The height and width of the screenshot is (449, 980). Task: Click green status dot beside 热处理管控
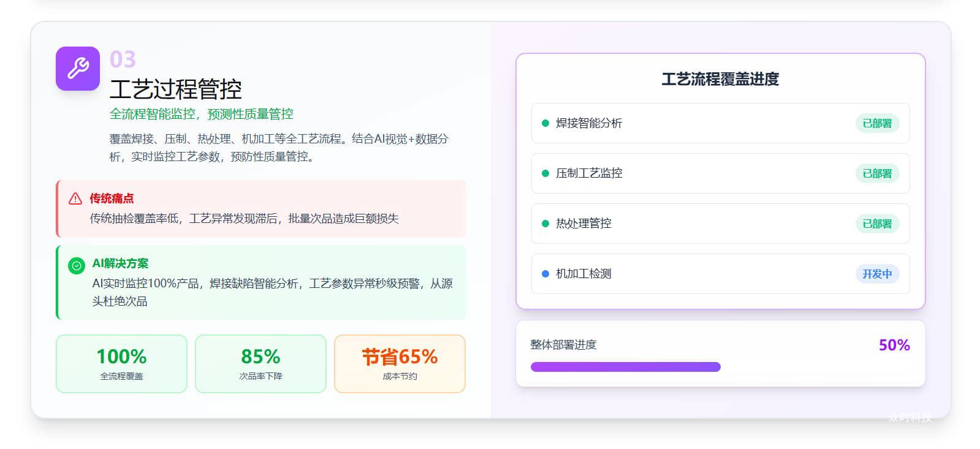tap(545, 224)
